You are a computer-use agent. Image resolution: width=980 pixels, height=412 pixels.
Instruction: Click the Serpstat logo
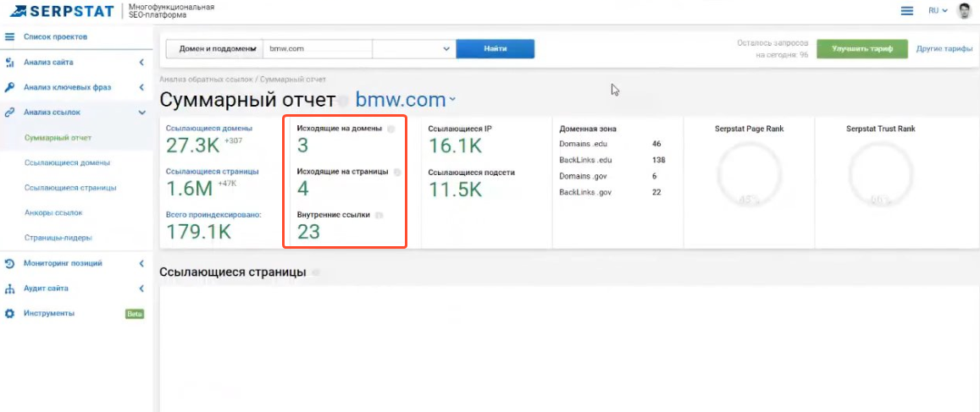(x=63, y=11)
